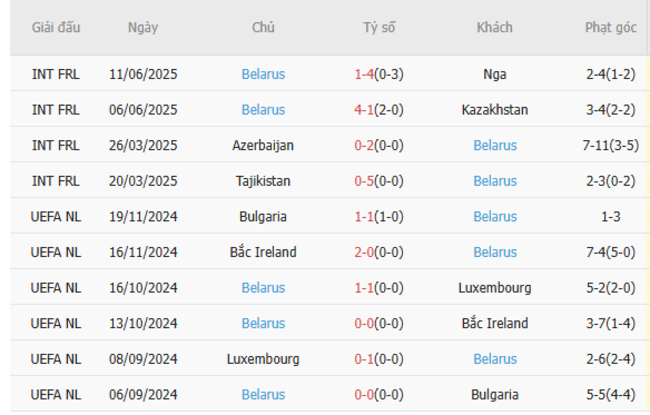The width and height of the screenshot is (650, 415).
Task: Click the "Tỷ số" column header
Action: pos(379,28)
